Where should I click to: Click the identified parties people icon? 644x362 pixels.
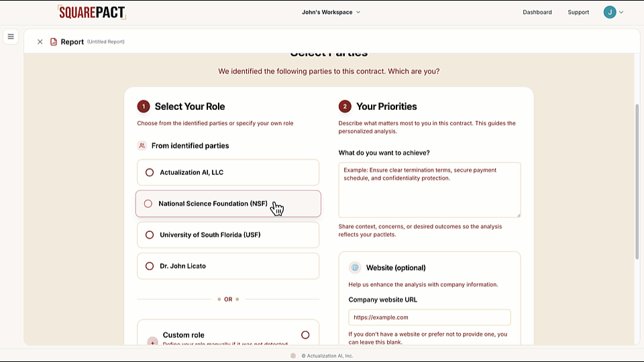click(x=142, y=145)
